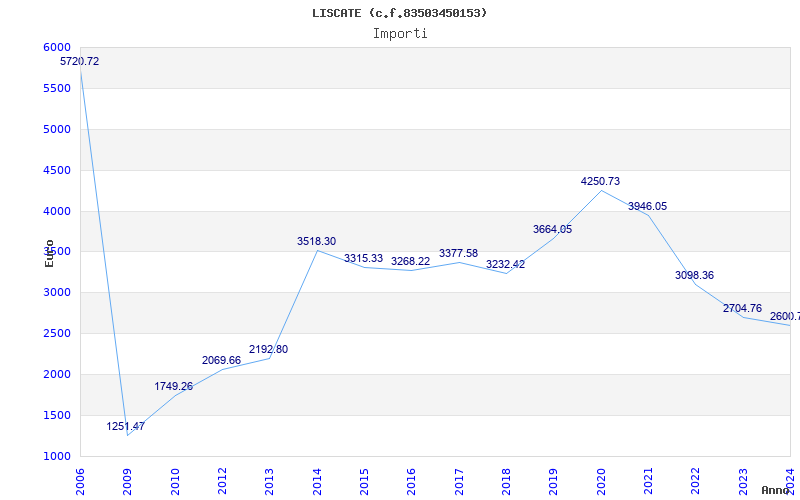Select x-axis year label 2014
The height and width of the screenshot is (500, 800).
[317, 481]
